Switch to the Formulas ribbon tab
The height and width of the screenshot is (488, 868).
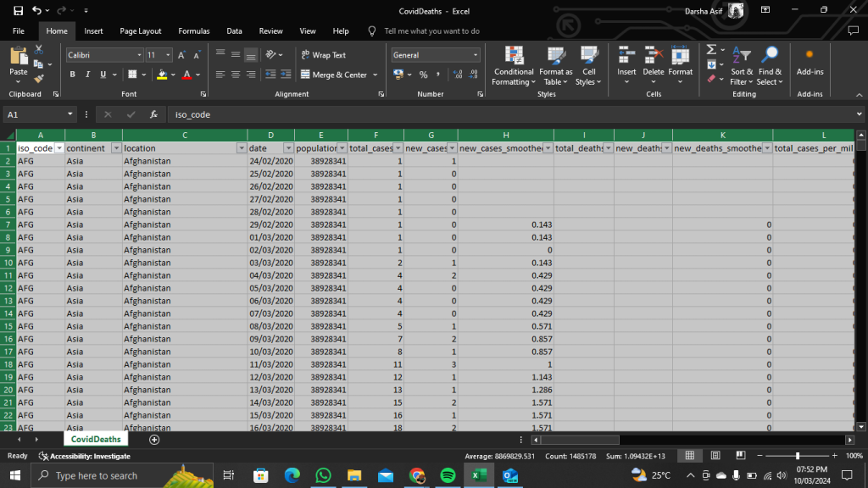tap(193, 31)
